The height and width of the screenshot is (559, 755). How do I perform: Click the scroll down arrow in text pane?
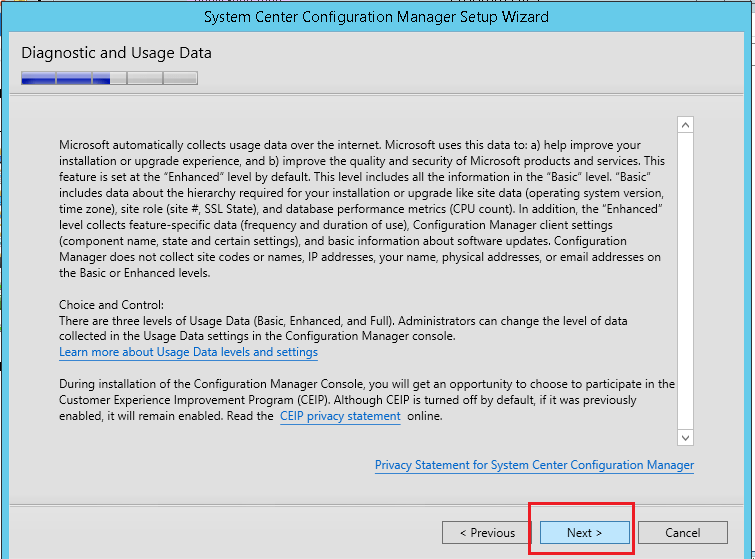tap(685, 437)
